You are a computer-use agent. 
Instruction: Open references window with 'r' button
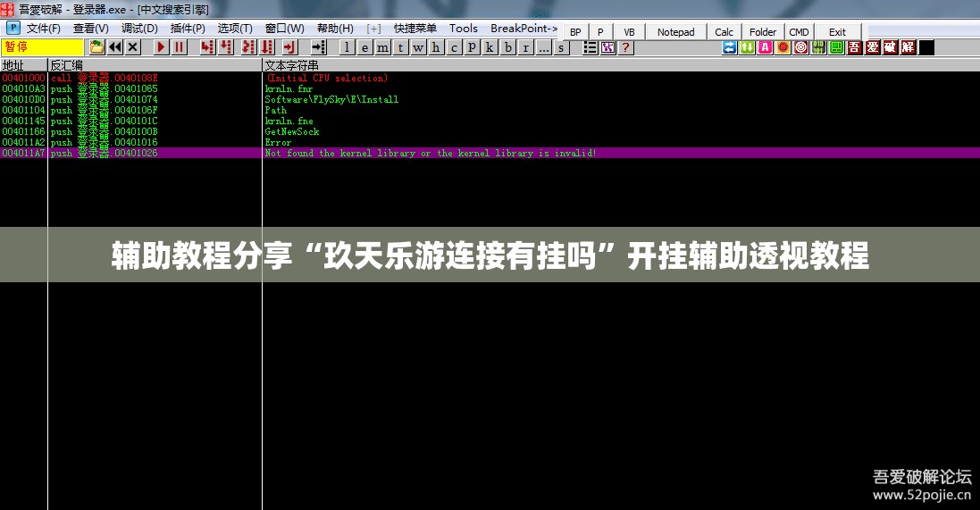pyautogui.click(x=526, y=47)
